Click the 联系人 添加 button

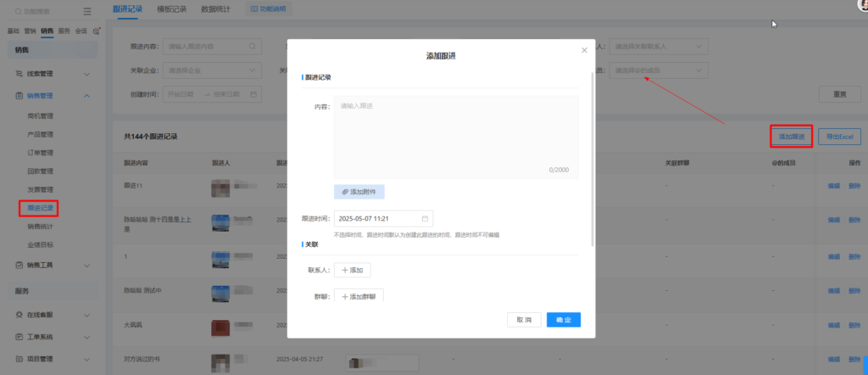tap(352, 271)
